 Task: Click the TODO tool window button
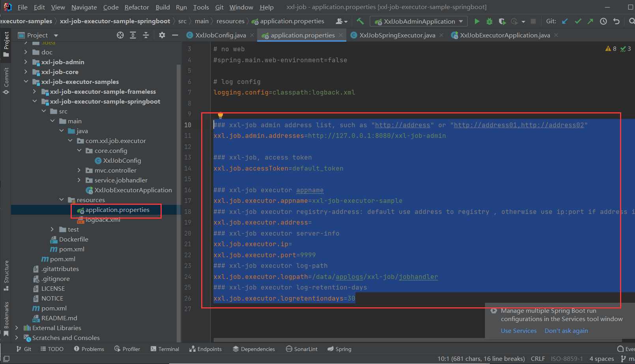(x=52, y=349)
